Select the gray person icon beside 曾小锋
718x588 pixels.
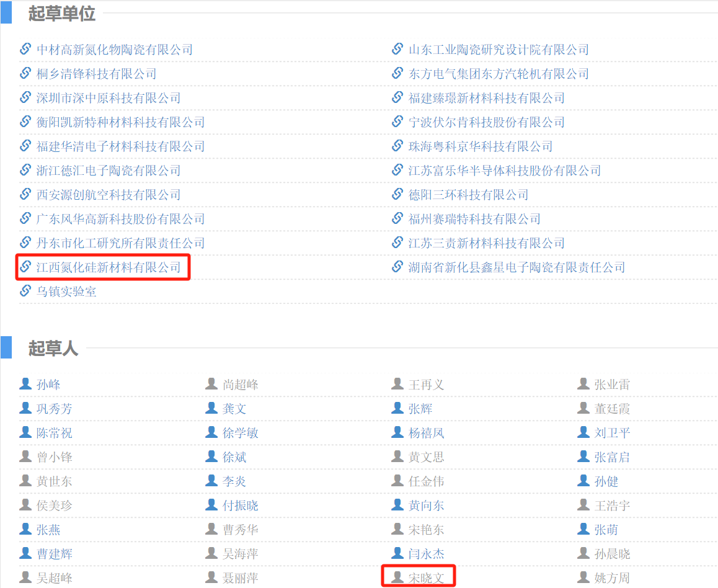point(25,457)
